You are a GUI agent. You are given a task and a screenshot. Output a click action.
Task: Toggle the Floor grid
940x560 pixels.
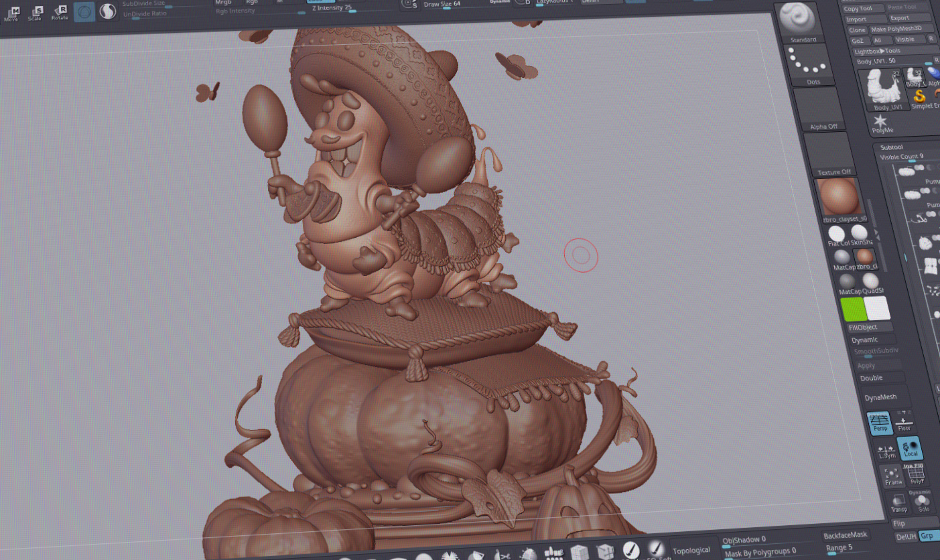(x=904, y=423)
